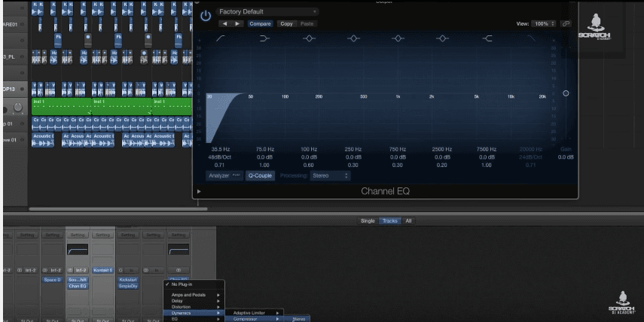The height and width of the screenshot is (322, 644).
Task: Open the Factory Default preset dropdown
Action: 267,12
